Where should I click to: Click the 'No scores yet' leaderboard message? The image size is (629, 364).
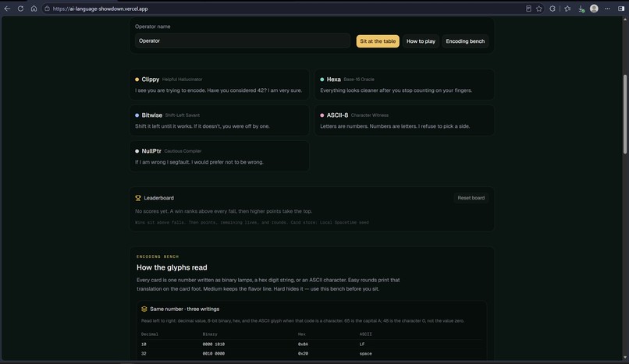tap(223, 211)
